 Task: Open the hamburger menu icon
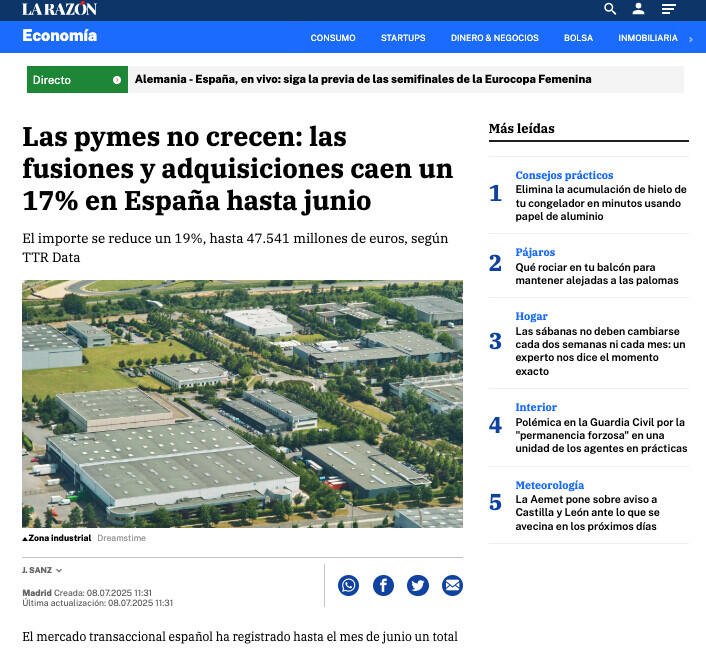(x=668, y=9)
